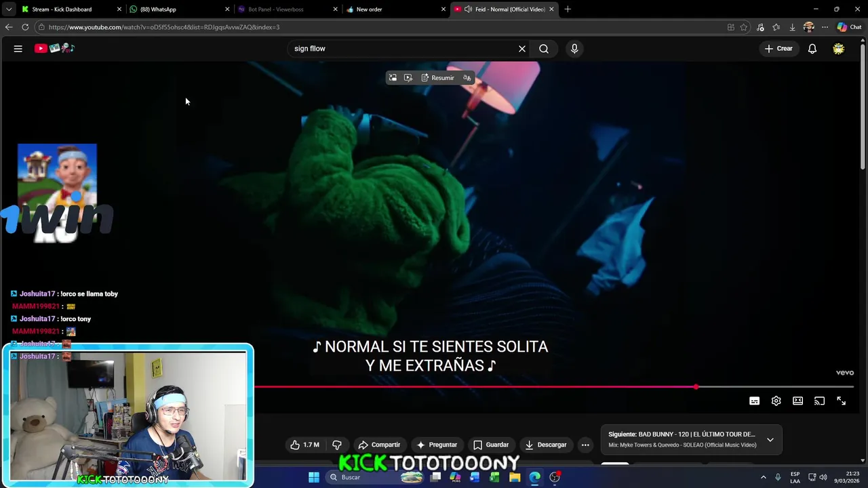Click the Edge icon on taskbar

tap(534, 477)
